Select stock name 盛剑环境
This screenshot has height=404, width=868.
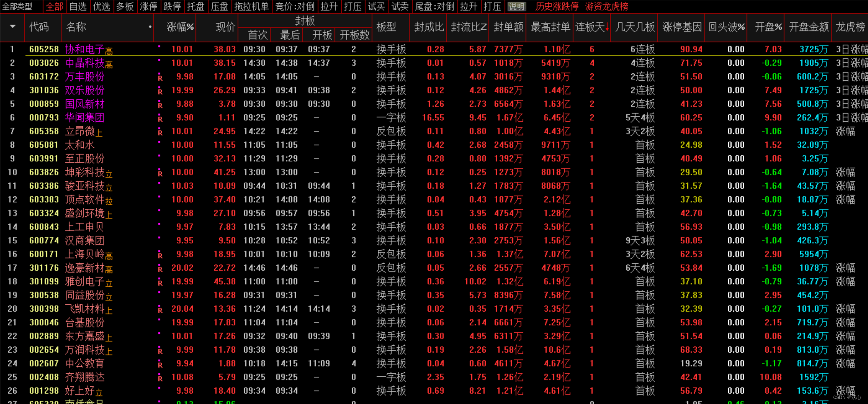coord(84,213)
